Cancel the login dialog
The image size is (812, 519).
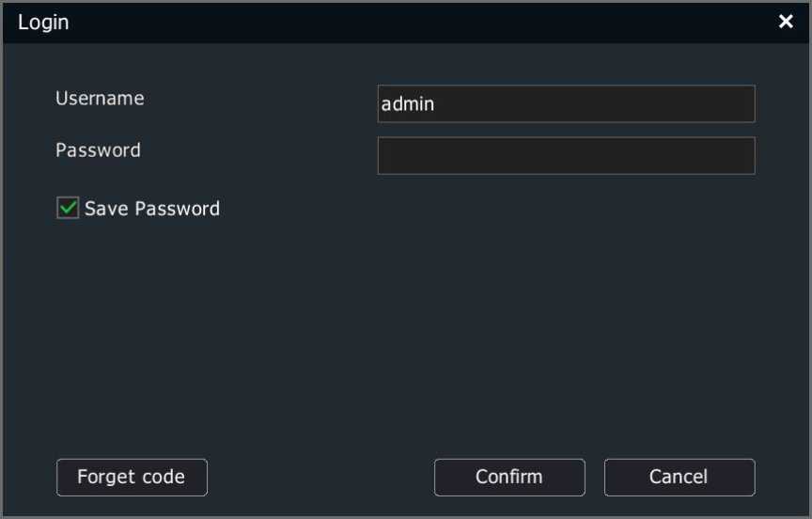tap(679, 477)
